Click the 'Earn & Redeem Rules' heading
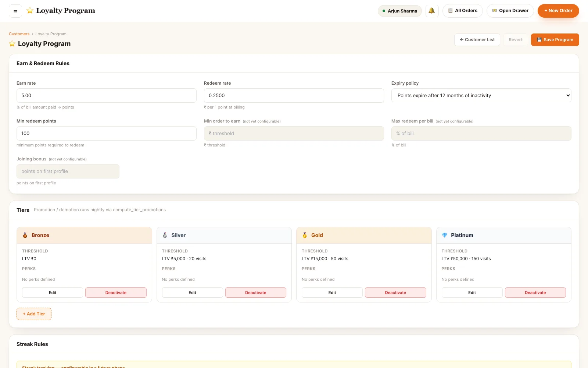Viewport: 588px width, 368px height. [43, 63]
